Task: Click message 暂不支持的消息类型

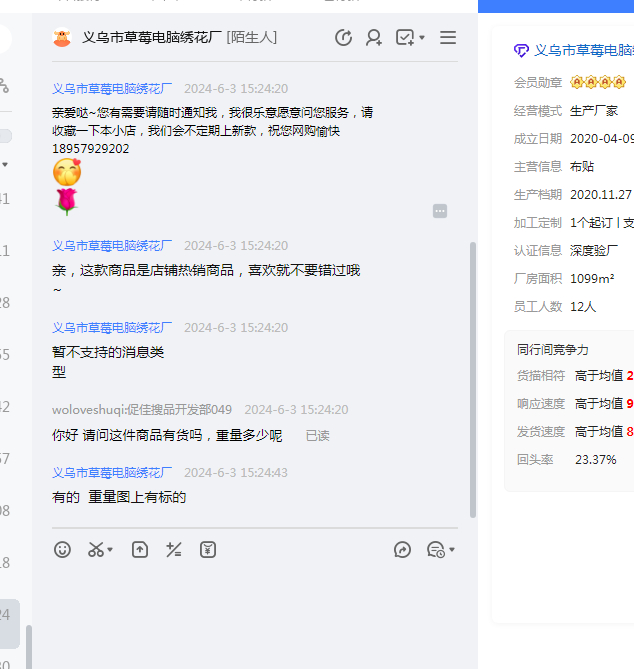Action: coord(108,362)
